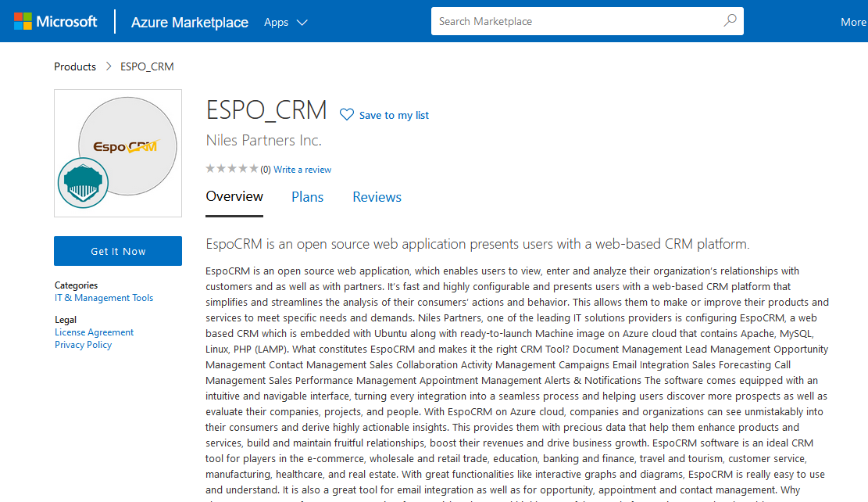Image resolution: width=868 pixels, height=502 pixels.
Task: Click the breadcrumb chevron separator
Action: [109, 66]
